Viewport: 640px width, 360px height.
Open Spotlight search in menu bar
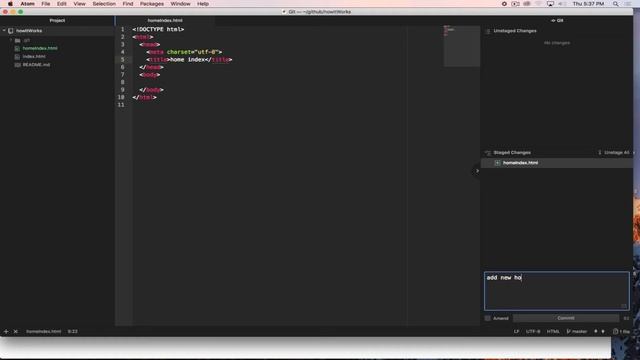point(616,4)
